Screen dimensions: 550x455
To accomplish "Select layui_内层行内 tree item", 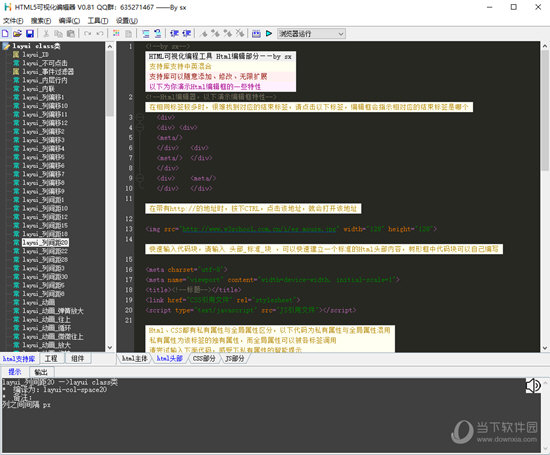I will pos(45,80).
